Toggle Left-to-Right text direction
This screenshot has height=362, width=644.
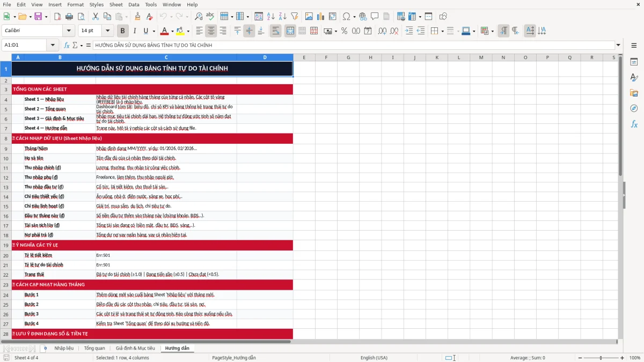coord(503,31)
